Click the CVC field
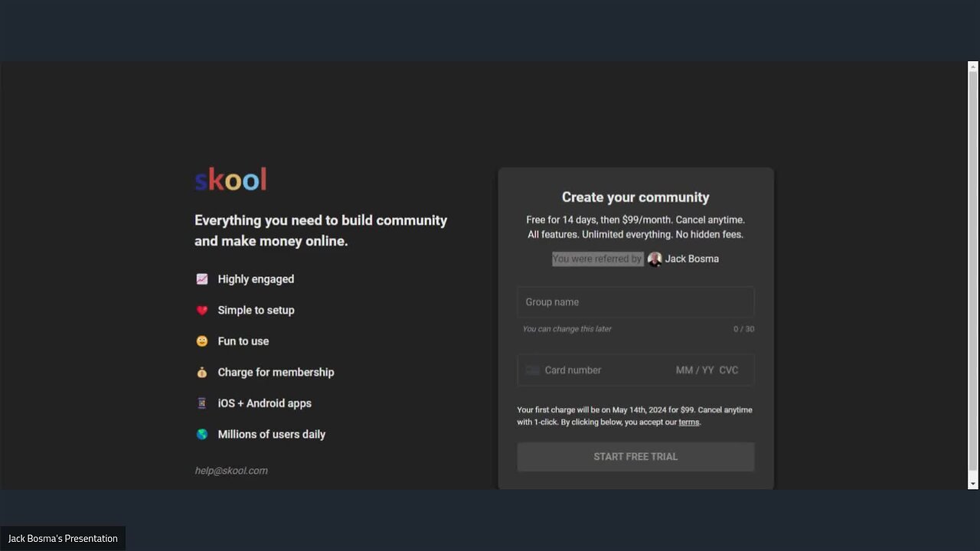This screenshot has width=980, height=551. 729,370
